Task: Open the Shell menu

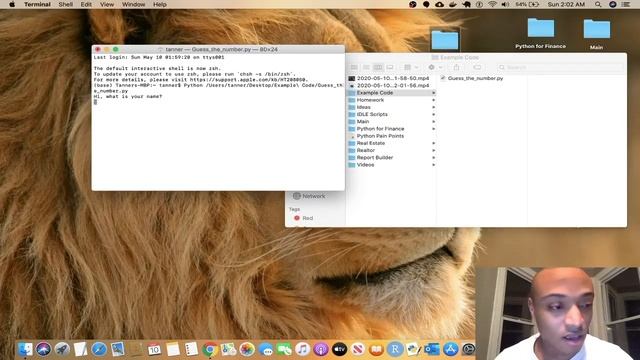Action: (x=66, y=4)
